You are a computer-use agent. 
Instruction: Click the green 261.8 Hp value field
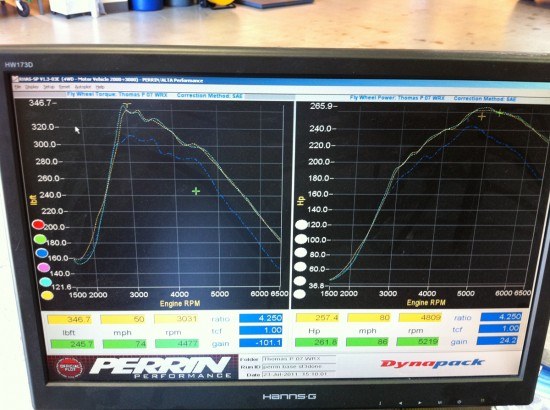316,342
